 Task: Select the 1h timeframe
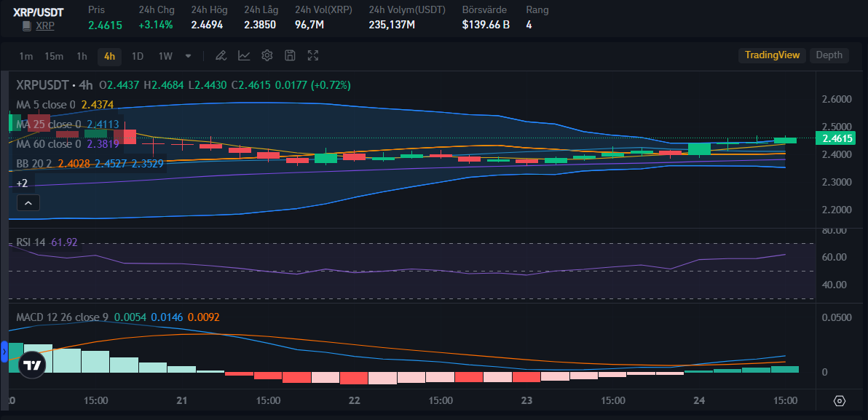(x=82, y=55)
